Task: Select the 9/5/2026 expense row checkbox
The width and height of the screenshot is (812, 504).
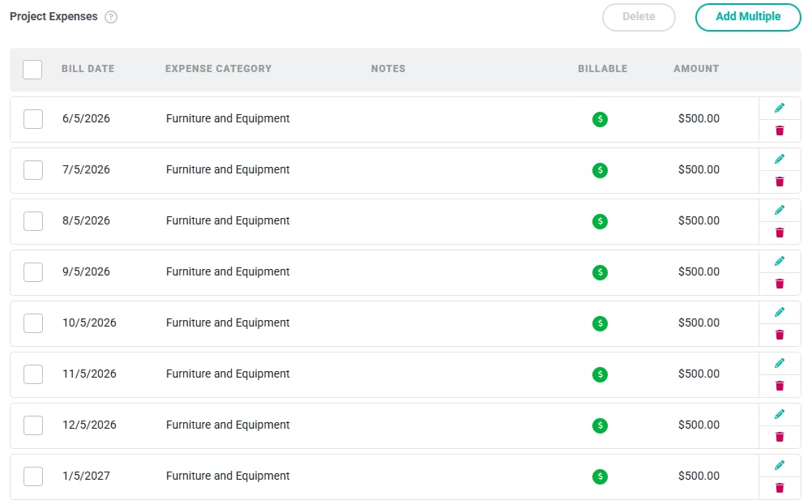Action: (33, 272)
